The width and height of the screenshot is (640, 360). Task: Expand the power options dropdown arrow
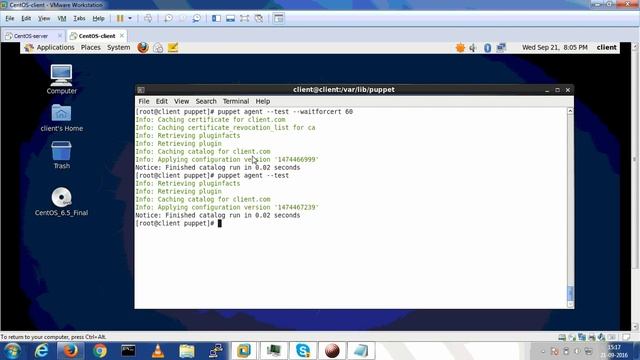coord(130,18)
